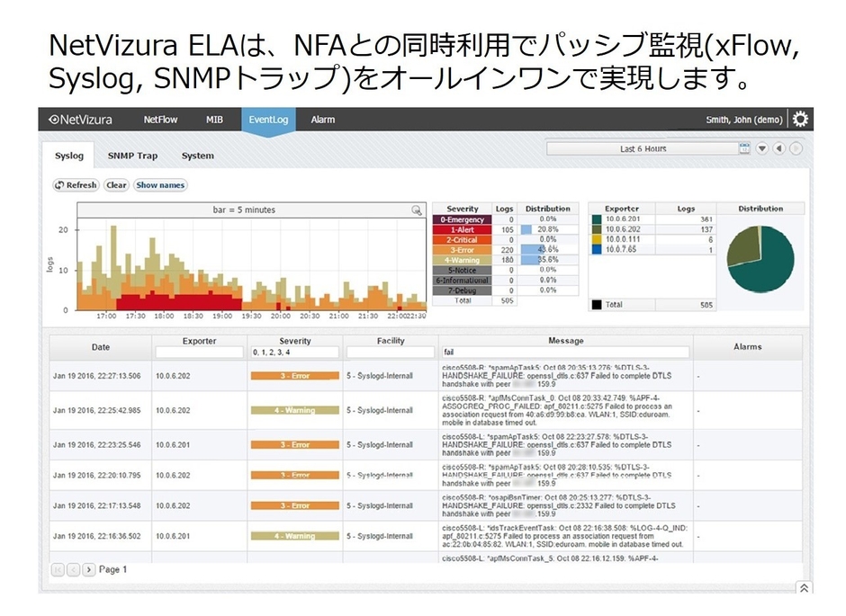Switch to the SNMP Trap tab

(131, 155)
